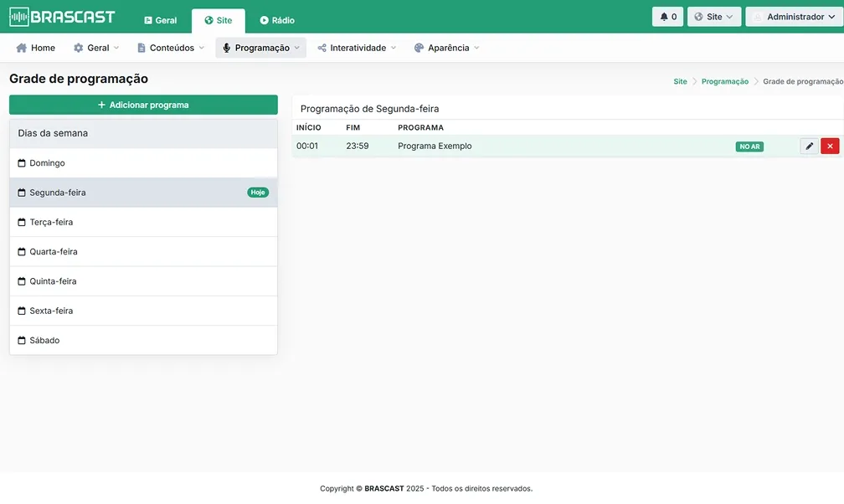Click the PROGRAMA column header

(x=421, y=127)
